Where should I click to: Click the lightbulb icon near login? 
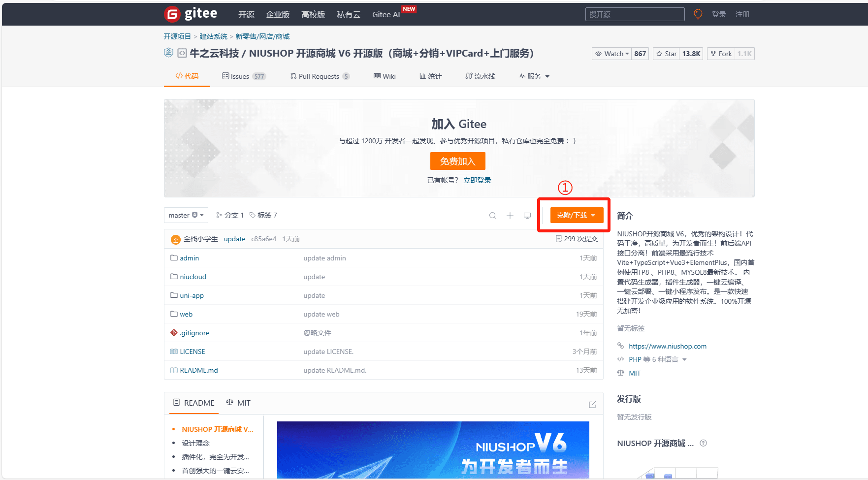click(x=698, y=14)
